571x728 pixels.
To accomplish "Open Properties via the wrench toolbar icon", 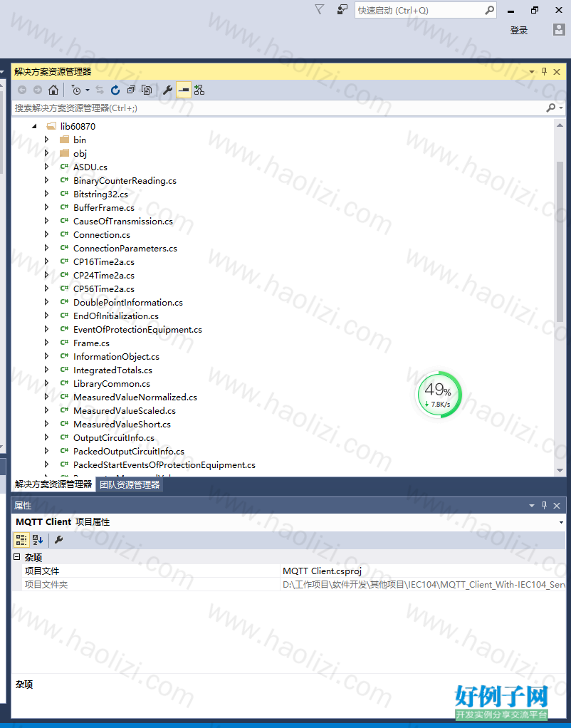I will [x=167, y=90].
